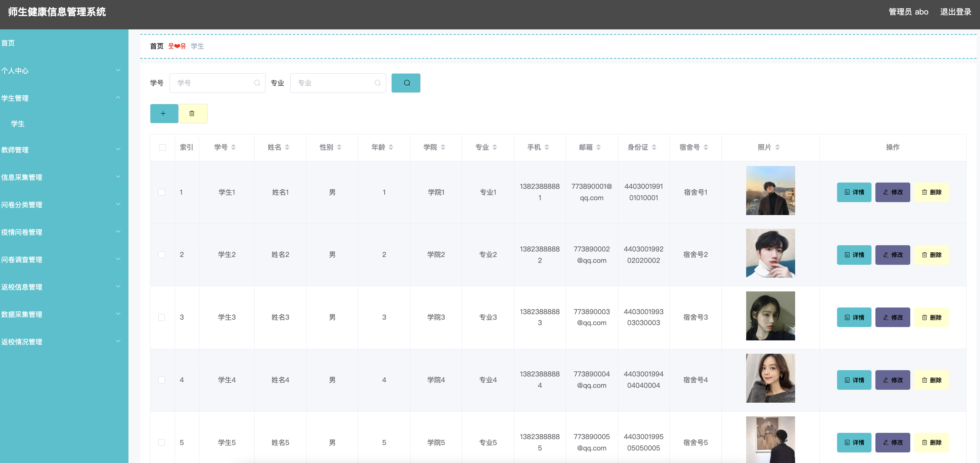Click 学生2's profile photo thumbnail
The image size is (980, 463).
click(x=770, y=253)
